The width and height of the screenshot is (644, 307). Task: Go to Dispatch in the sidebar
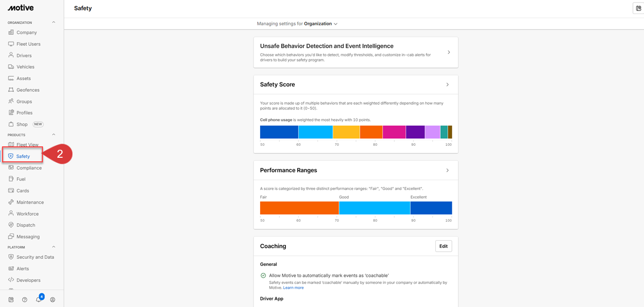tap(26, 225)
